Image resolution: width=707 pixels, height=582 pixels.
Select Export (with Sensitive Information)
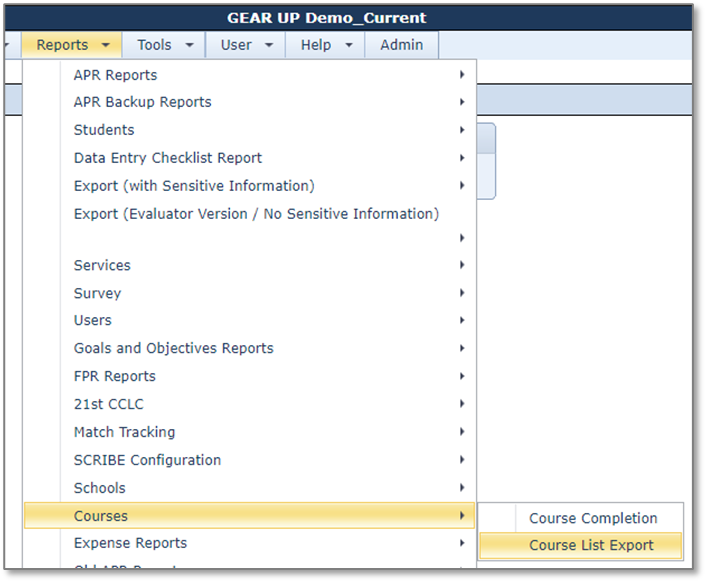click(x=250, y=186)
